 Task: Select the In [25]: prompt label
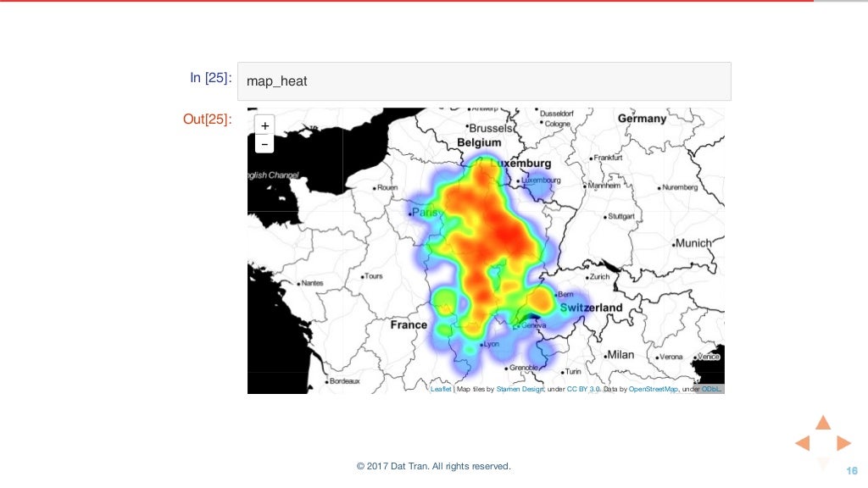tap(211, 77)
